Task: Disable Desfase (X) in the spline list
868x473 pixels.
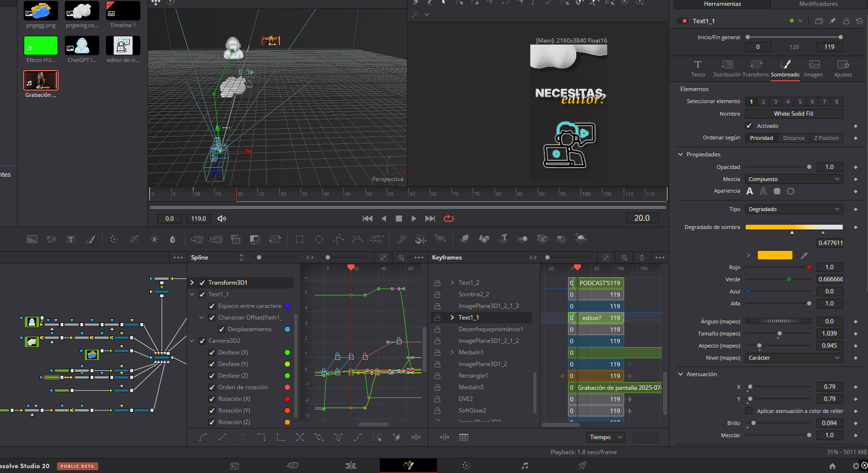Action: [x=212, y=352]
